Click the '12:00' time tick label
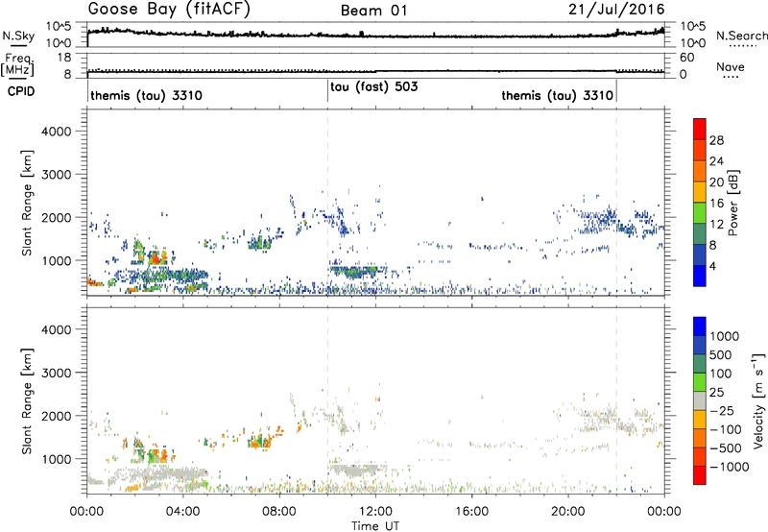This screenshot has height=532, width=768. tap(375, 512)
